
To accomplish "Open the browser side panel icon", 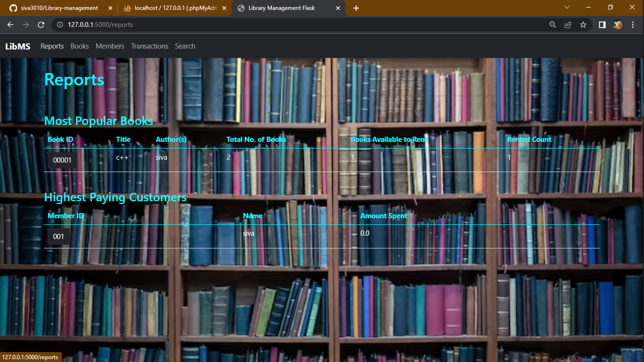I will 602,25.
